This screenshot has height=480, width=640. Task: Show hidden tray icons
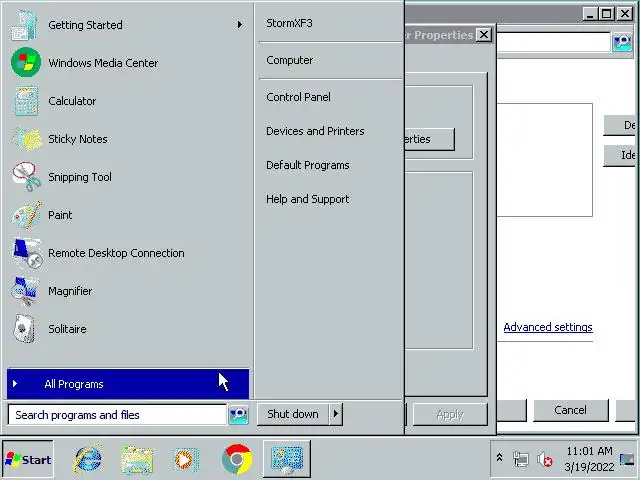click(499, 458)
